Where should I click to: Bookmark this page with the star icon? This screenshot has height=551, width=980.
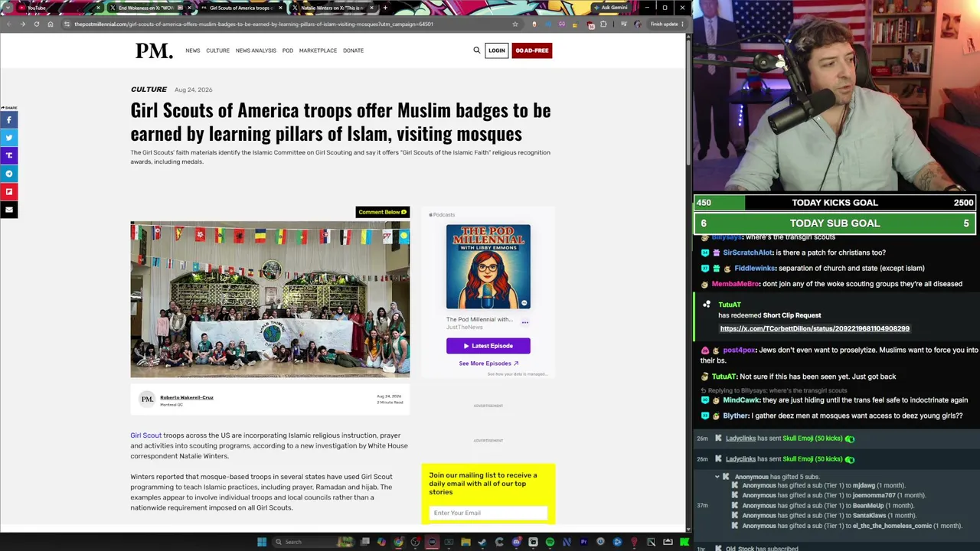(x=514, y=24)
